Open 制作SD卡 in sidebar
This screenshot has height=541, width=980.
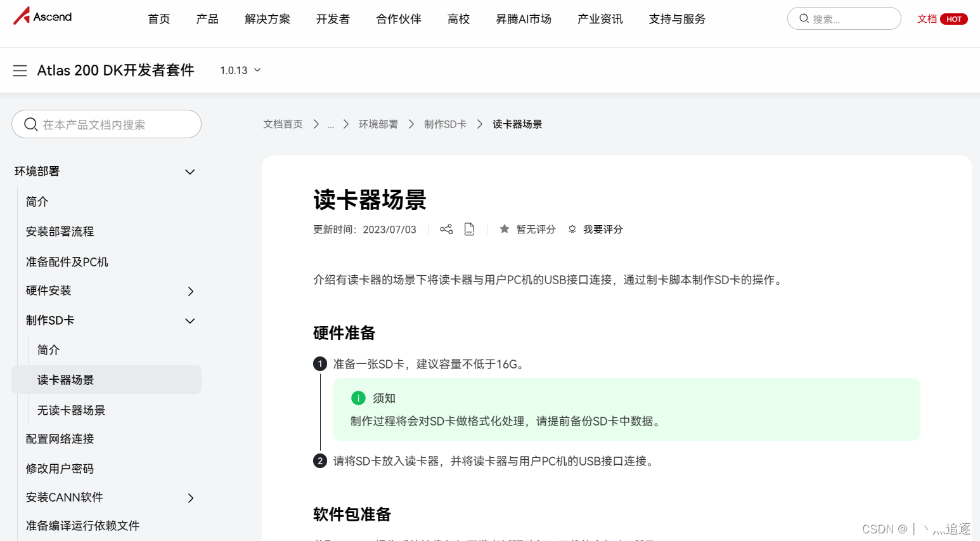50,320
